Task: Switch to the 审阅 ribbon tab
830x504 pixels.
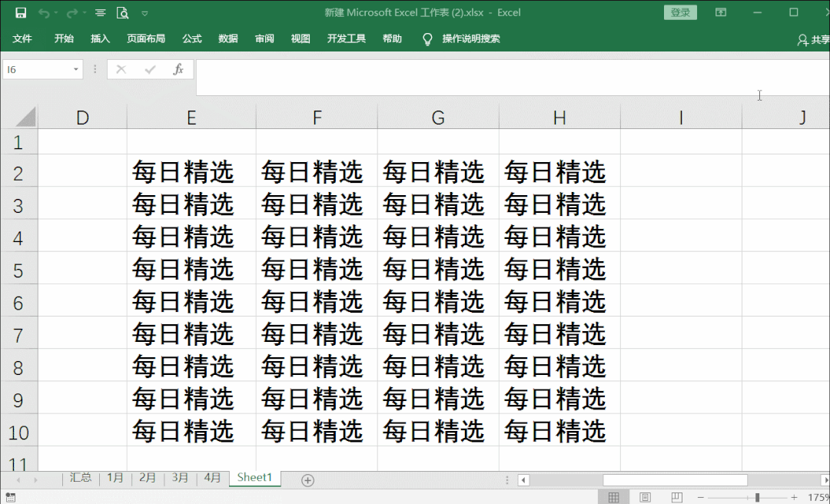Action: click(264, 38)
